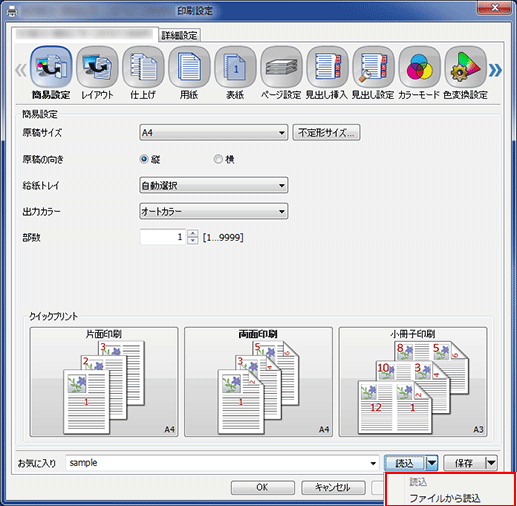Image resolution: width=517 pixels, height=506 pixels.
Task: Open the 見出し設定 icon
Action: click(x=373, y=67)
